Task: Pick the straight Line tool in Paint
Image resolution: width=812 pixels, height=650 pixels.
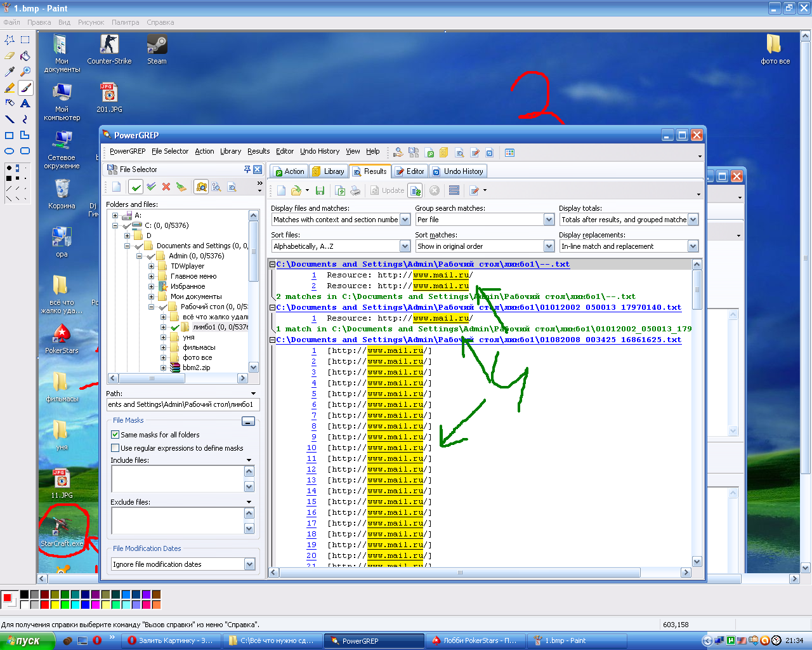Action: 10,119
